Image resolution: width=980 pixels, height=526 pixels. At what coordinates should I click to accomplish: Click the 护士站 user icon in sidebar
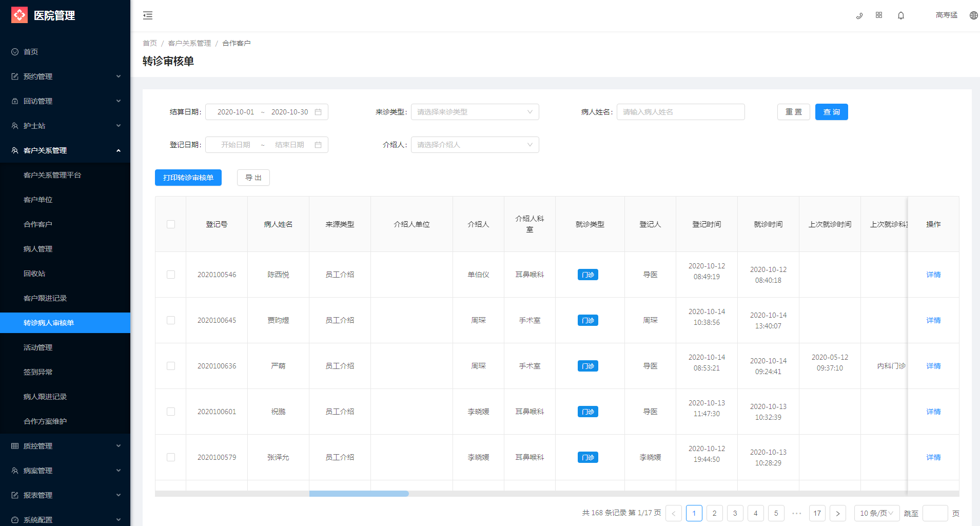point(15,126)
